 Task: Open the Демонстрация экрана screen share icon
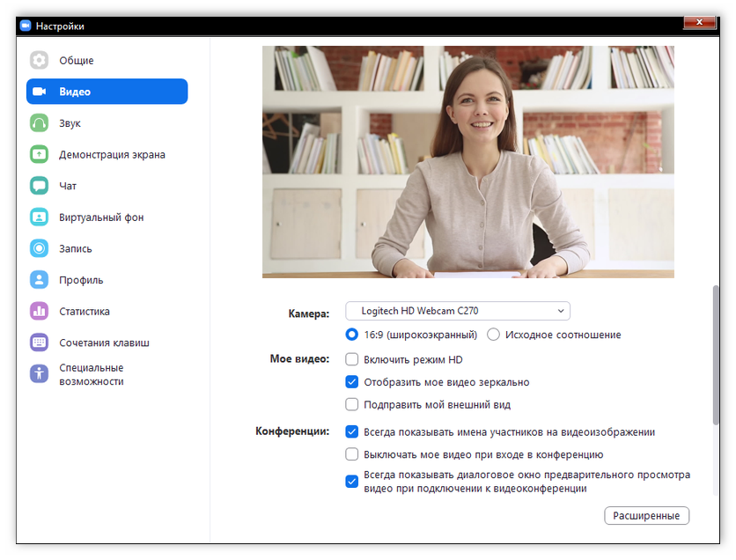39,155
